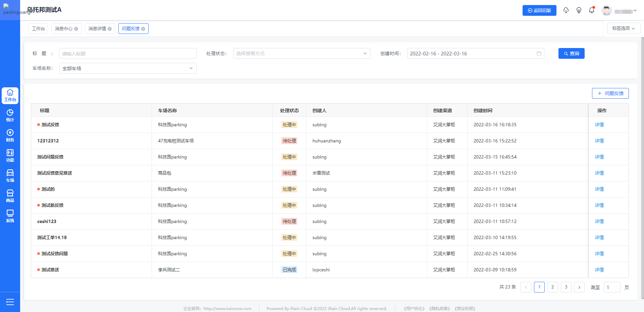This screenshot has height=312, width=644.
Task: Go to 车场 parking lot sidebar icon
Action: [x=10, y=176]
